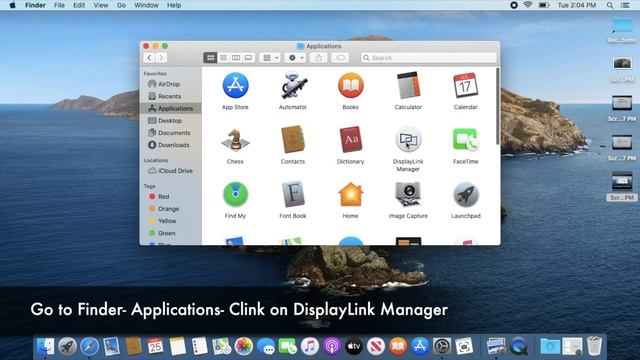Open the Apple menu
The width and height of the screenshot is (640, 360).
coord(12,5)
